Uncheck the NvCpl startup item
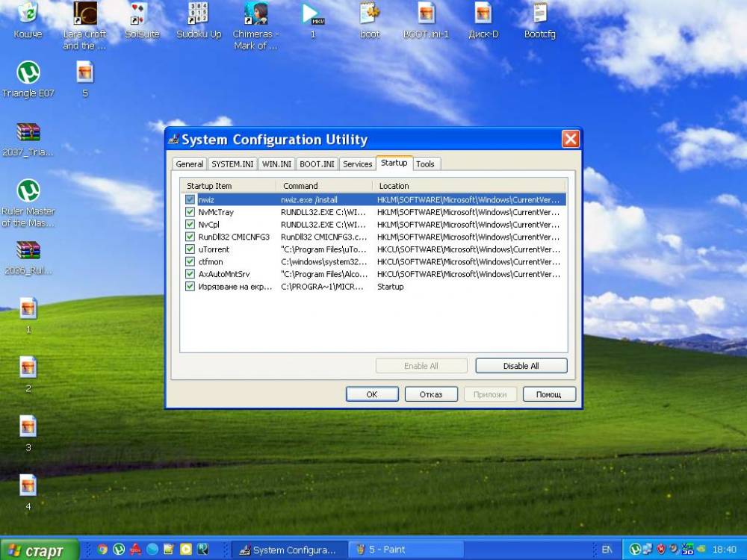The image size is (747, 560). point(190,224)
